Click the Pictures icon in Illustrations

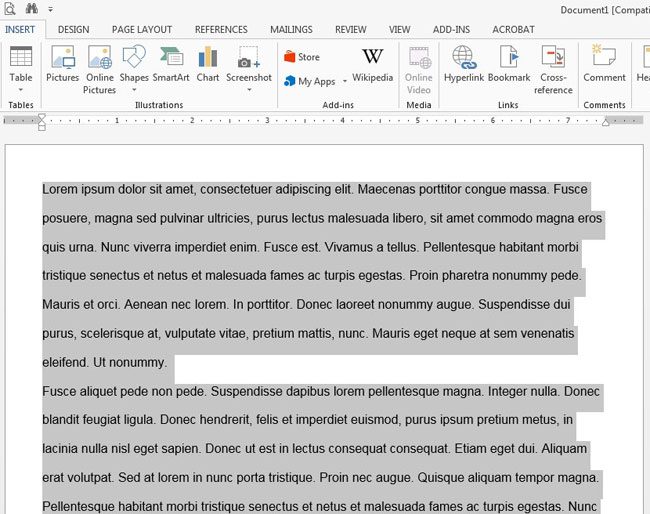62,64
